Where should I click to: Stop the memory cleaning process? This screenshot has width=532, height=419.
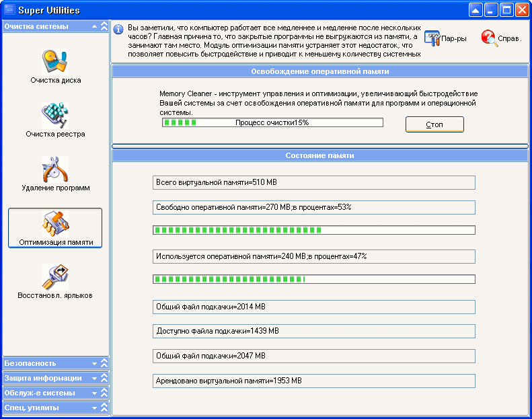[434, 124]
